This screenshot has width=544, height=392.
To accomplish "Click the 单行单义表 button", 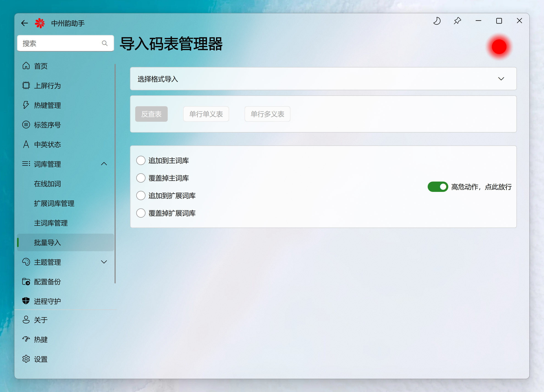I will coord(206,114).
